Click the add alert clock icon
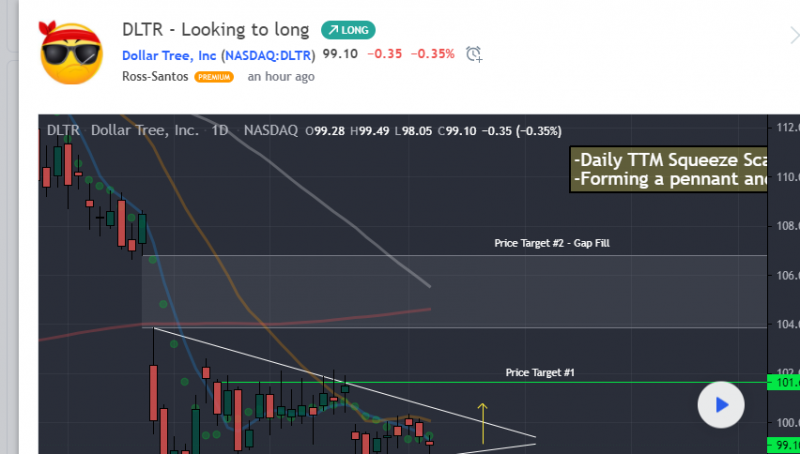Image resolution: width=800 pixels, height=454 pixels. [474, 54]
